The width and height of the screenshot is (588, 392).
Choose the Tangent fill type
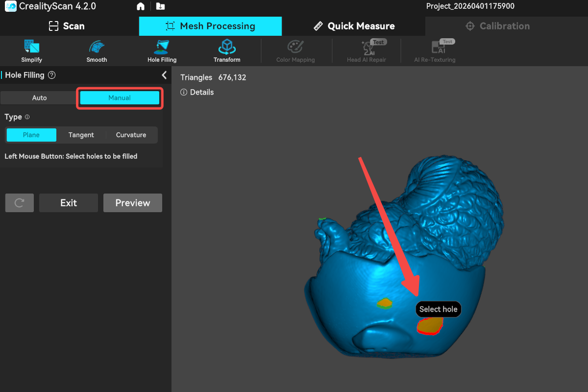[x=81, y=135]
